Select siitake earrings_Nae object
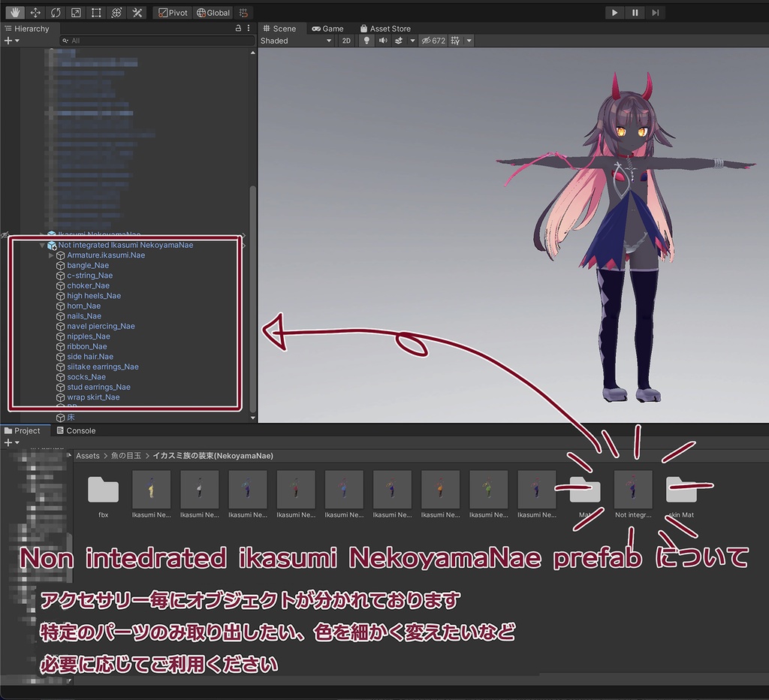Image resolution: width=769 pixels, height=700 pixels. 102,367
